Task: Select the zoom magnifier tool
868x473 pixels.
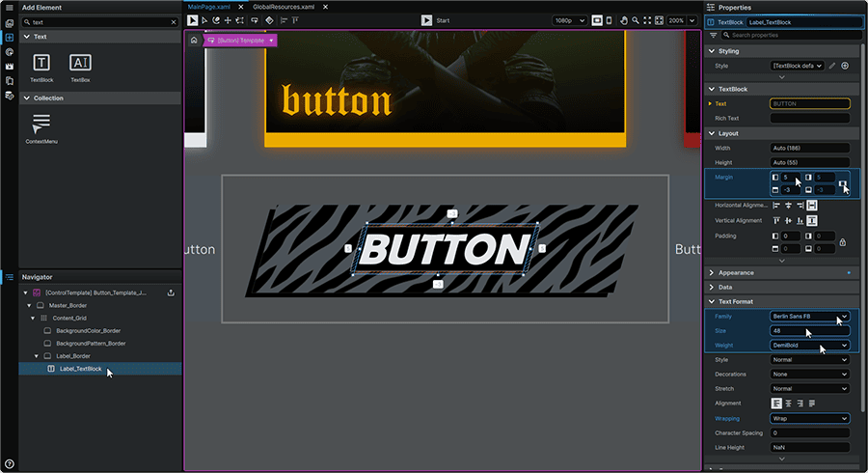Action: click(x=636, y=20)
